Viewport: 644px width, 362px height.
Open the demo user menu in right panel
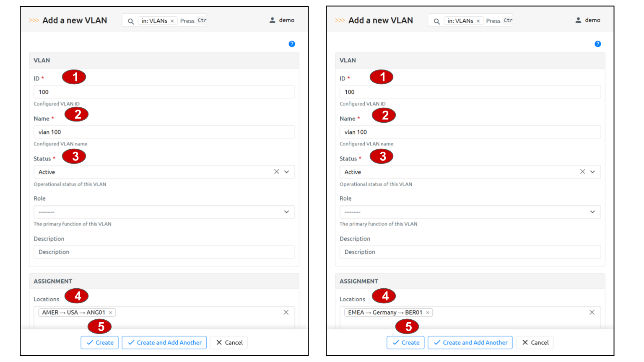(x=588, y=20)
